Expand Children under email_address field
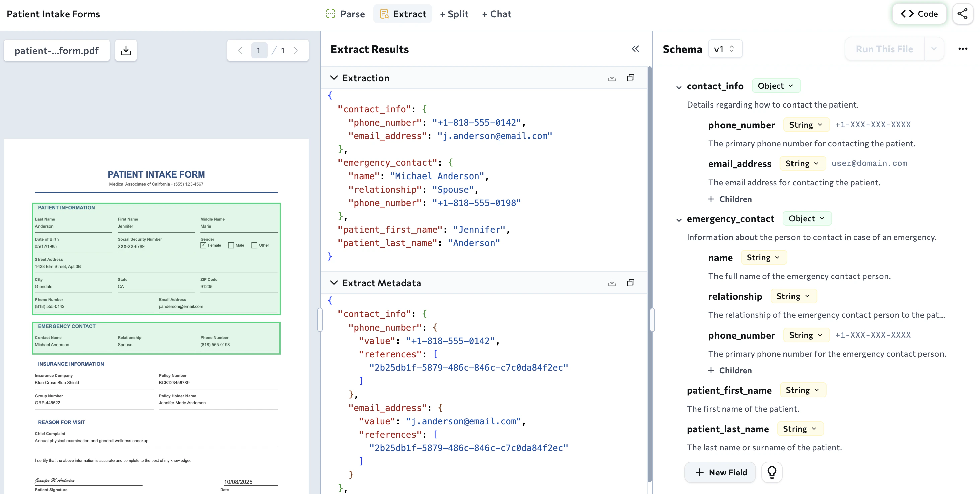 tap(730, 199)
